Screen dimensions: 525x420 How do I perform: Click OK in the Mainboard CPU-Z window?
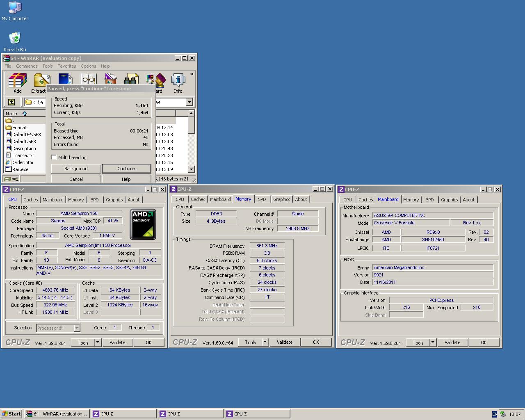tap(484, 342)
